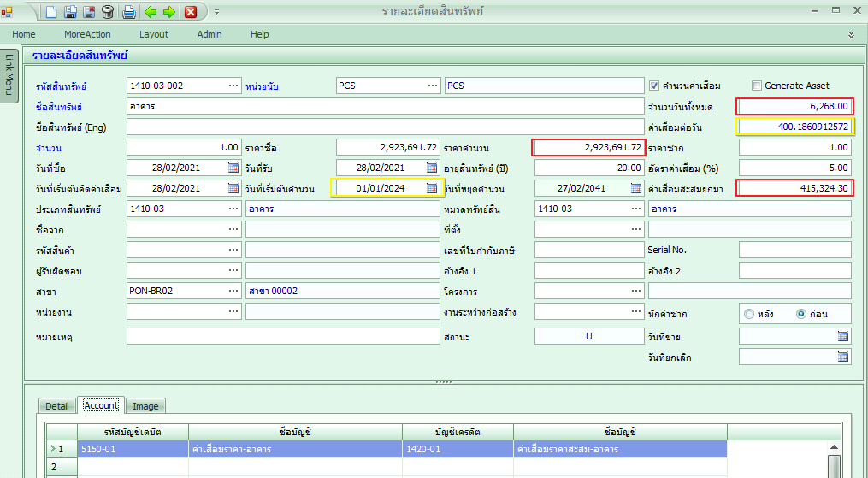Enable the Generate Asset checkbox
This screenshot has height=478, width=868.
[757, 86]
